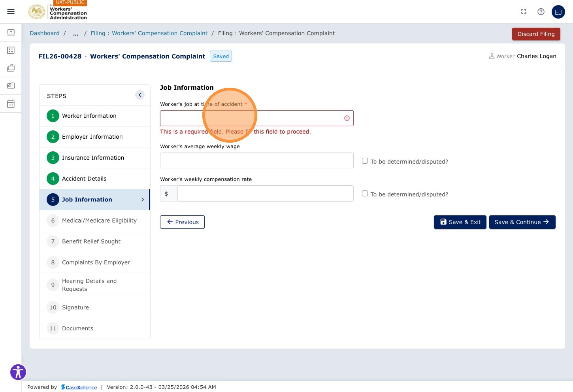573x392 pixels.
Task: Go to Worker Information step
Action: pyautogui.click(x=95, y=116)
